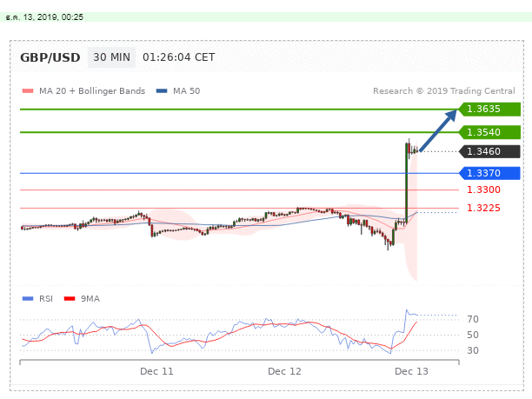Click the Dec 13 date axis label
This screenshot has height=399, width=532.
(411, 371)
